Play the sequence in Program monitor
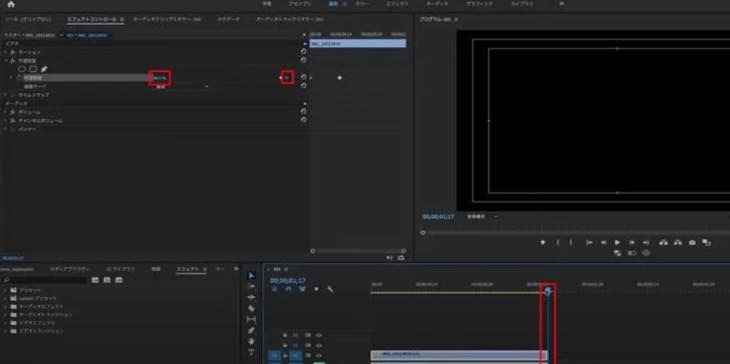730x364 pixels. [x=617, y=243]
